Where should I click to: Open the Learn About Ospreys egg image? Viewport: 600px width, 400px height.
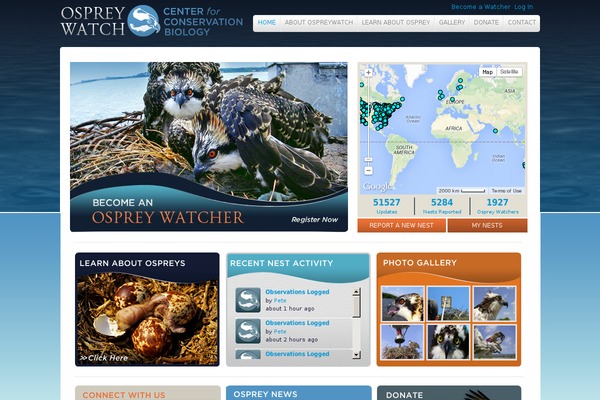[147, 318]
